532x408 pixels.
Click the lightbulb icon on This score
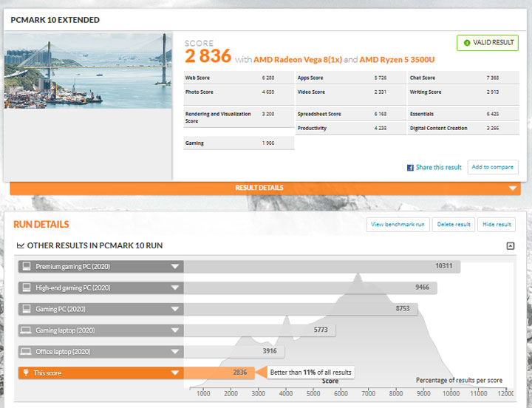[x=26, y=373]
